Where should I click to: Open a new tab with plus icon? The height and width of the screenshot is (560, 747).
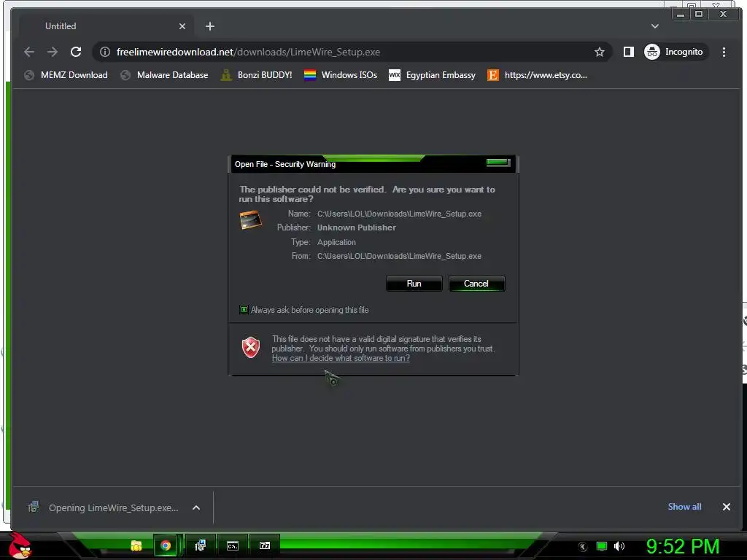pos(209,26)
